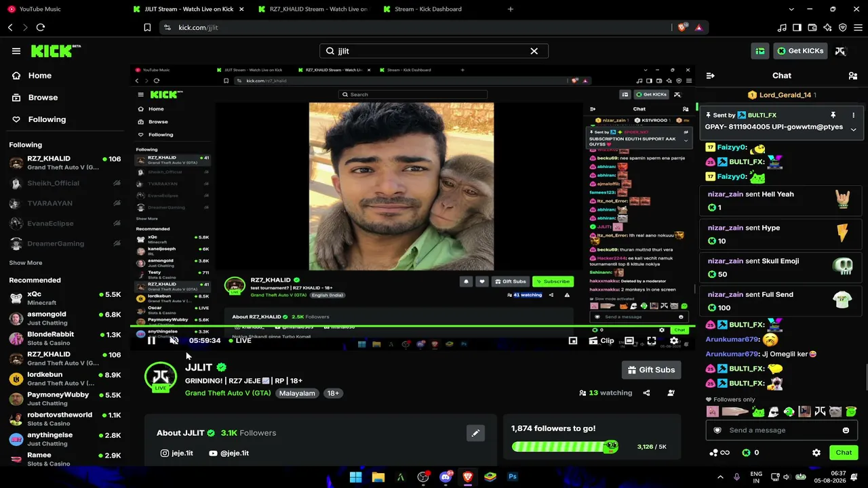Jump to LIVE in player
This screenshot has height=488, width=868.
[240, 341]
